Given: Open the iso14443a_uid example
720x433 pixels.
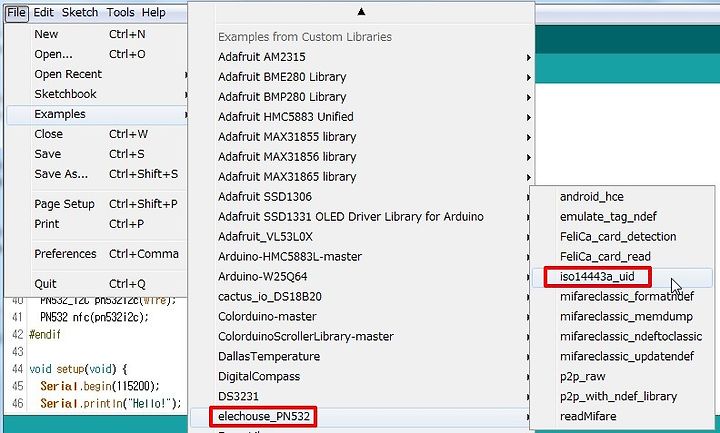Looking at the screenshot, I should (x=622, y=277).
